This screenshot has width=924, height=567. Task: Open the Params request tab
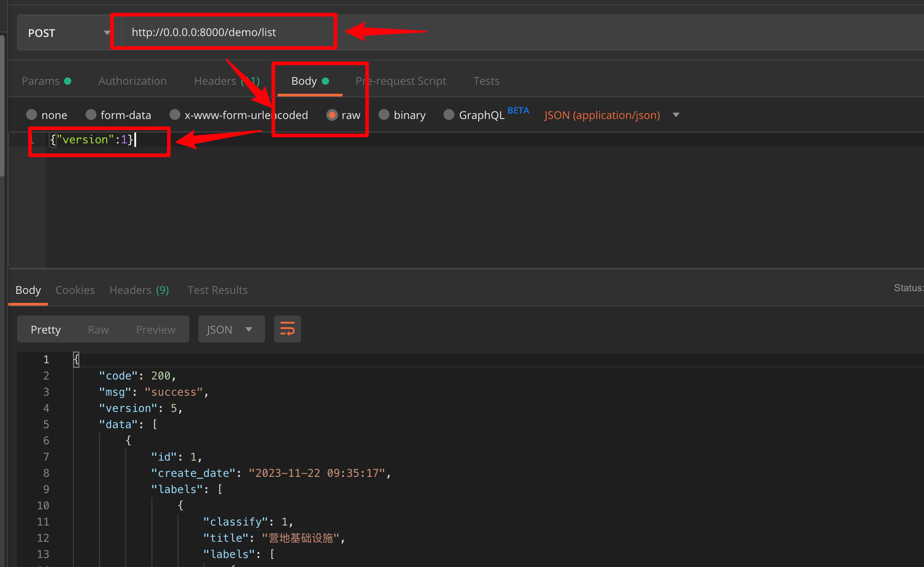pos(41,81)
